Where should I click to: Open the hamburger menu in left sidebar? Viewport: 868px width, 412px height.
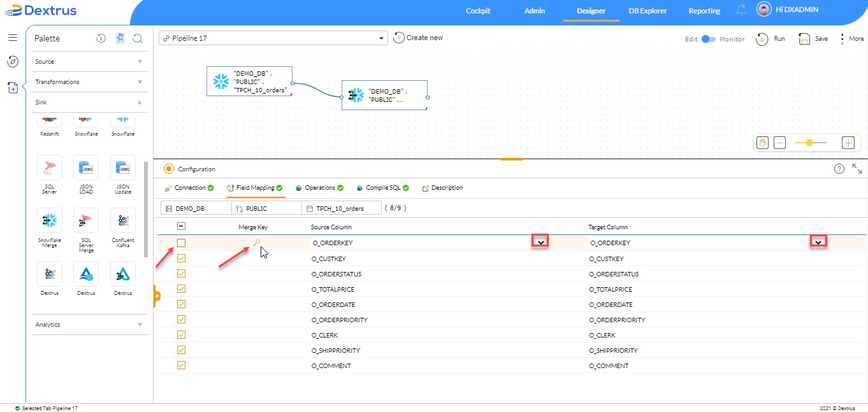[x=13, y=38]
